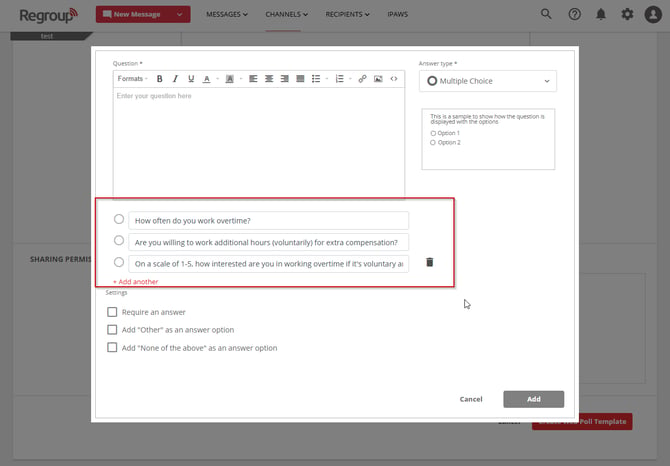The image size is (670, 466).
Task: Click Cancel in the question dialog
Action: (471, 399)
